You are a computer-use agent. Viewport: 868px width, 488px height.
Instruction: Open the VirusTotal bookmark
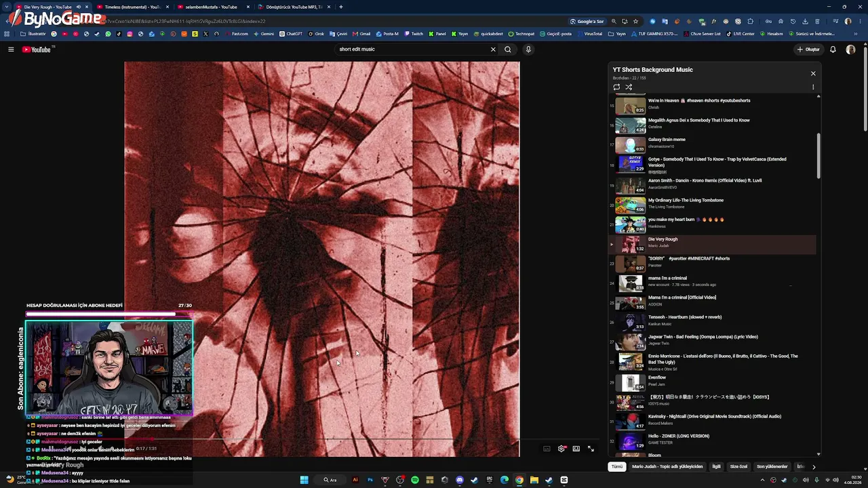click(x=589, y=34)
